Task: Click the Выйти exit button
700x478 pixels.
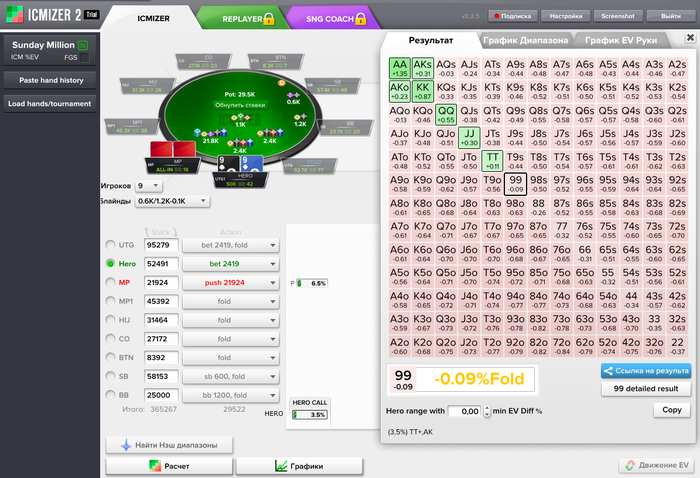Action: click(671, 16)
